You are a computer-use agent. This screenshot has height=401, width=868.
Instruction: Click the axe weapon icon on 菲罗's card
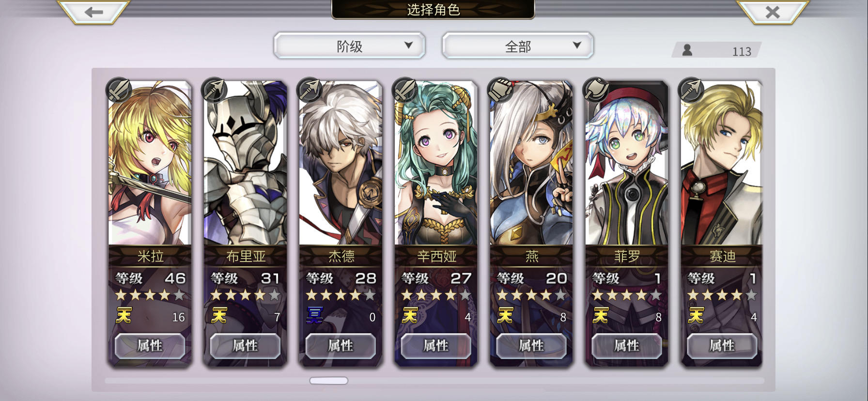(x=595, y=89)
